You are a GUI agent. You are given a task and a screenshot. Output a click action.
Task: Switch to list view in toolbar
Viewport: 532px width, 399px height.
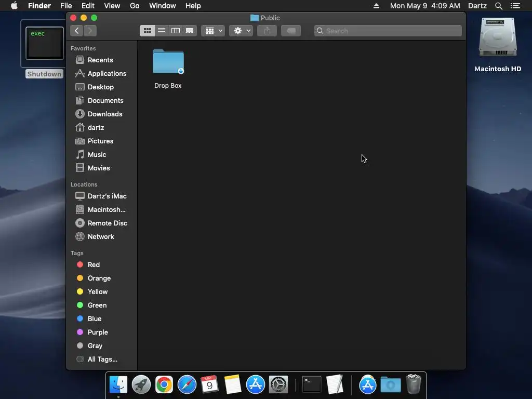coord(162,31)
